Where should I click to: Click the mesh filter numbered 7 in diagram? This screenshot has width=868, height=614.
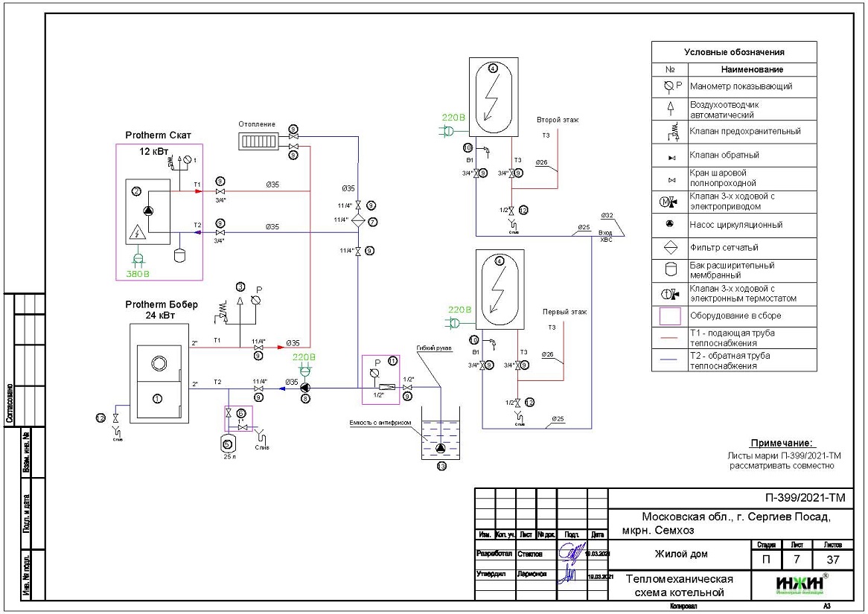point(358,221)
